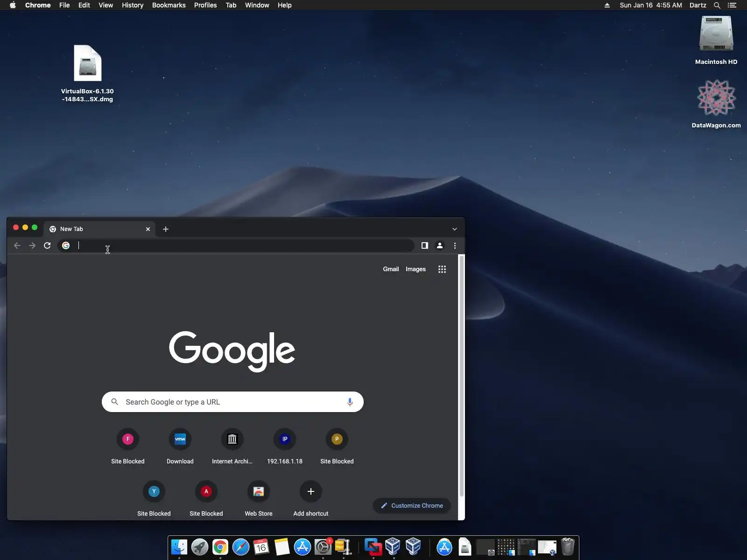Open the Images link

(x=416, y=269)
